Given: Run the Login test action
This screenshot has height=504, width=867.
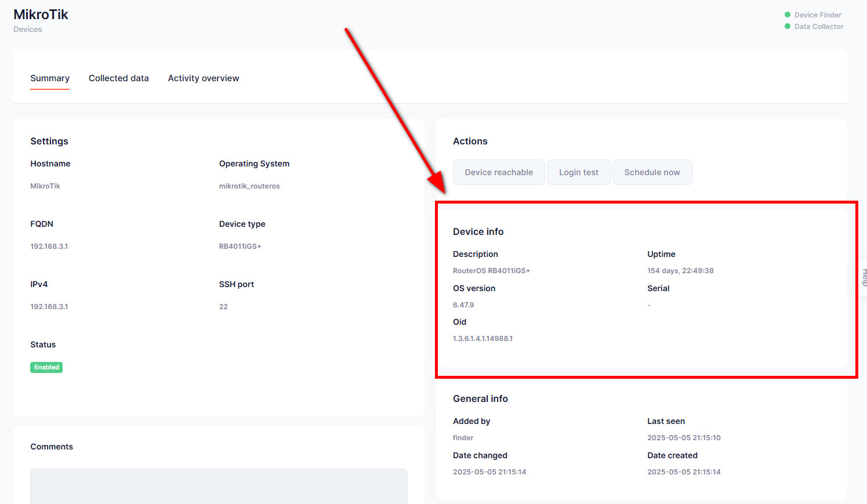Looking at the screenshot, I should click(579, 172).
